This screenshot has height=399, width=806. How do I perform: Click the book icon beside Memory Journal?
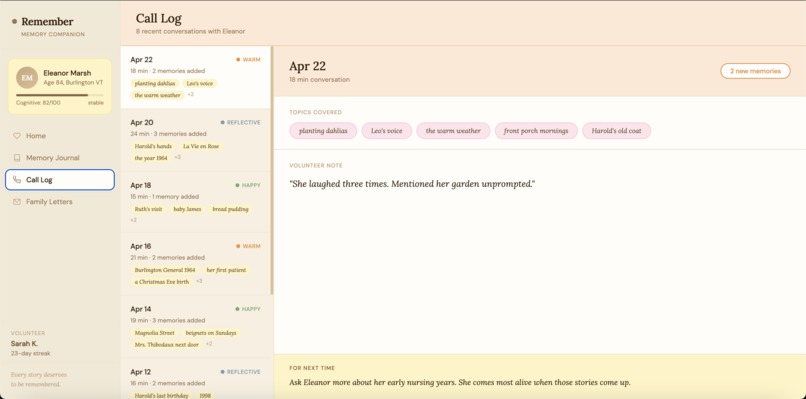tap(17, 158)
